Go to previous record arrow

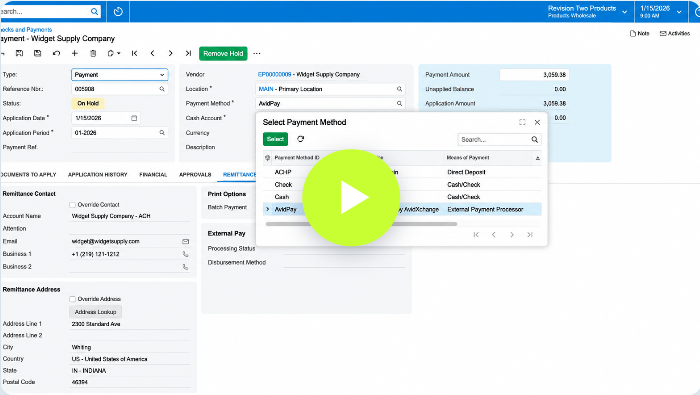(152, 53)
